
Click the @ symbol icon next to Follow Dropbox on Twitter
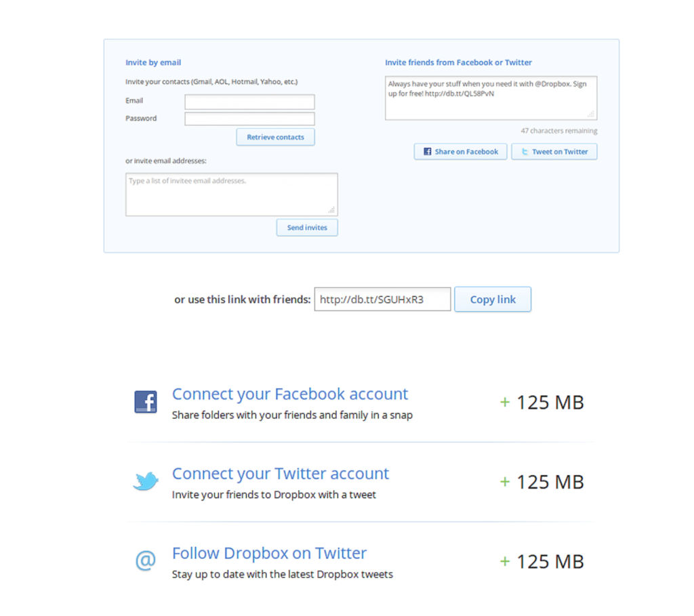tap(146, 560)
